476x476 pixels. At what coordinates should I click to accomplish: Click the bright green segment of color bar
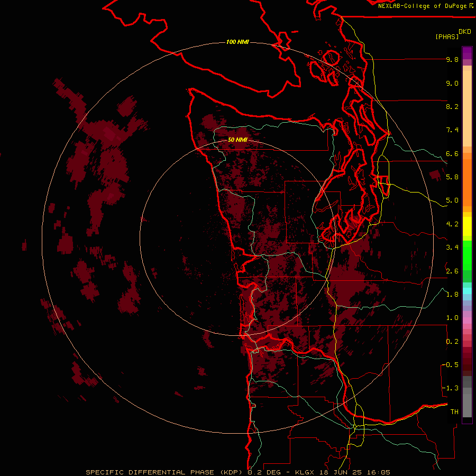(467, 255)
